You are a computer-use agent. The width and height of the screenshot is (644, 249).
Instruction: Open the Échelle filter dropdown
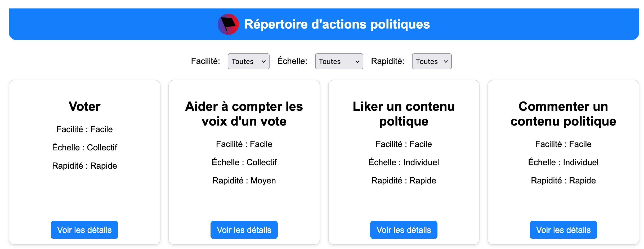coord(339,61)
